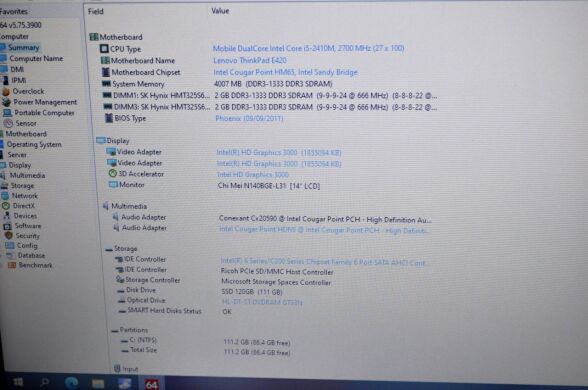Click the BIOS Type row icon
Screen dimensions: 588x390
point(109,118)
